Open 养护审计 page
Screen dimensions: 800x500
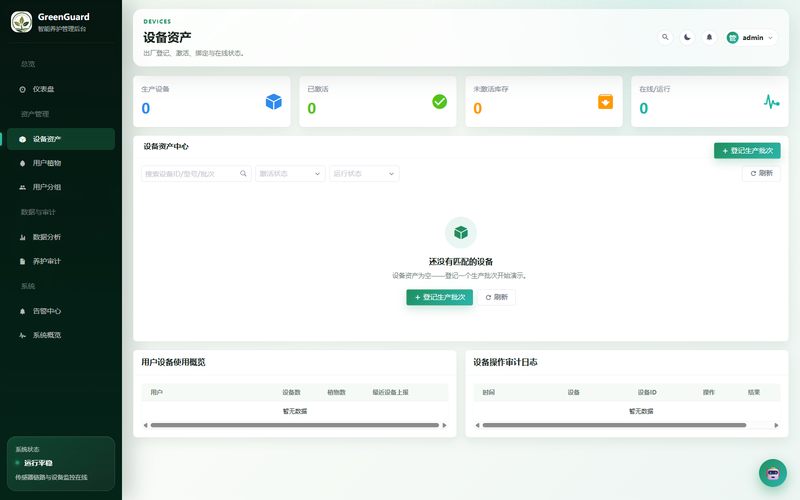pos(61,261)
